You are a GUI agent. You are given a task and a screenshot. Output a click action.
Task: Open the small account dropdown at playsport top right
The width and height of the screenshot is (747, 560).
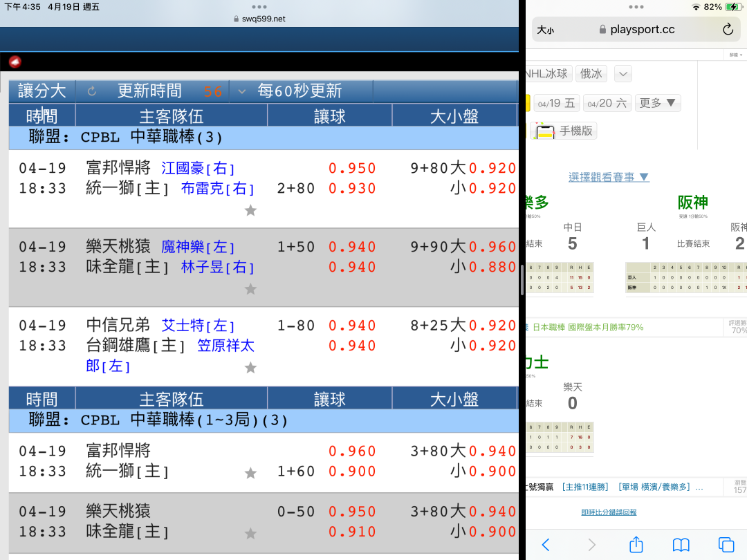pyautogui.click(x=735, y=55)
